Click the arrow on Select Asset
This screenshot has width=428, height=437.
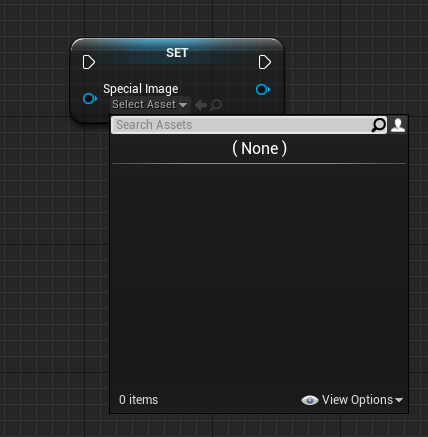coord(183,105)
